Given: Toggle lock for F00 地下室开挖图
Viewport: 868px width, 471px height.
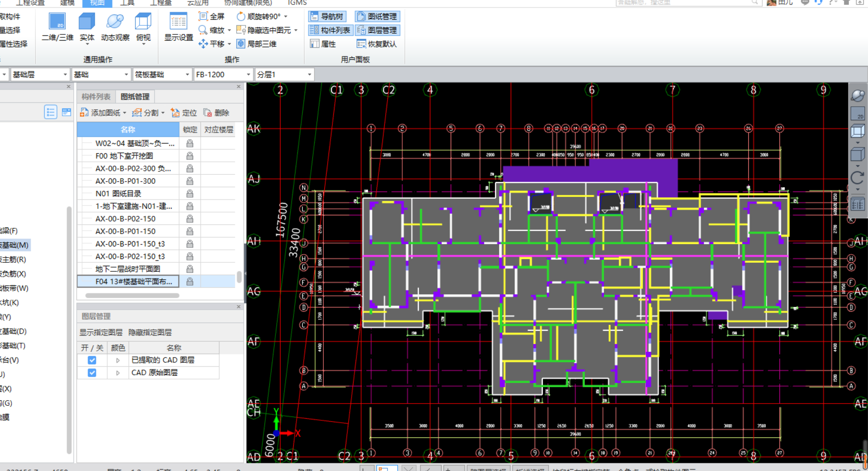Looking at the screenshot, I should point(190,156).
